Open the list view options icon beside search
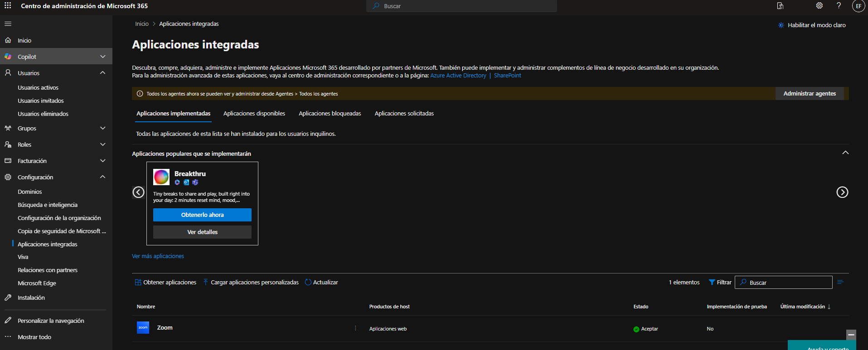Screen dimensions: 868x350 pos(840,282)
